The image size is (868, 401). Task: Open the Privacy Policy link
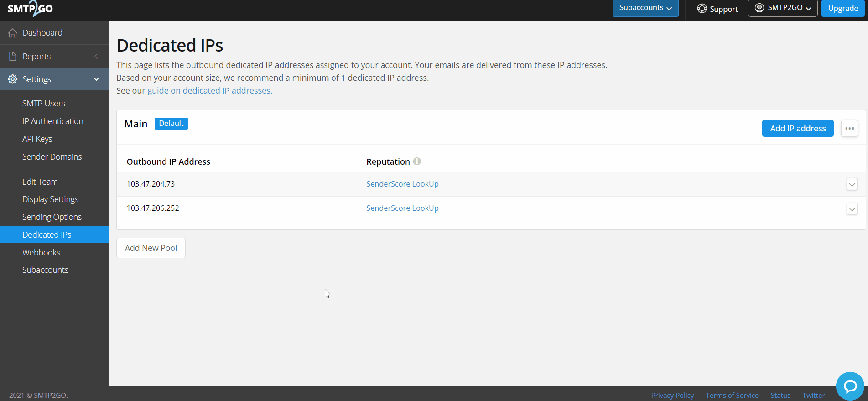coord(672,396)
